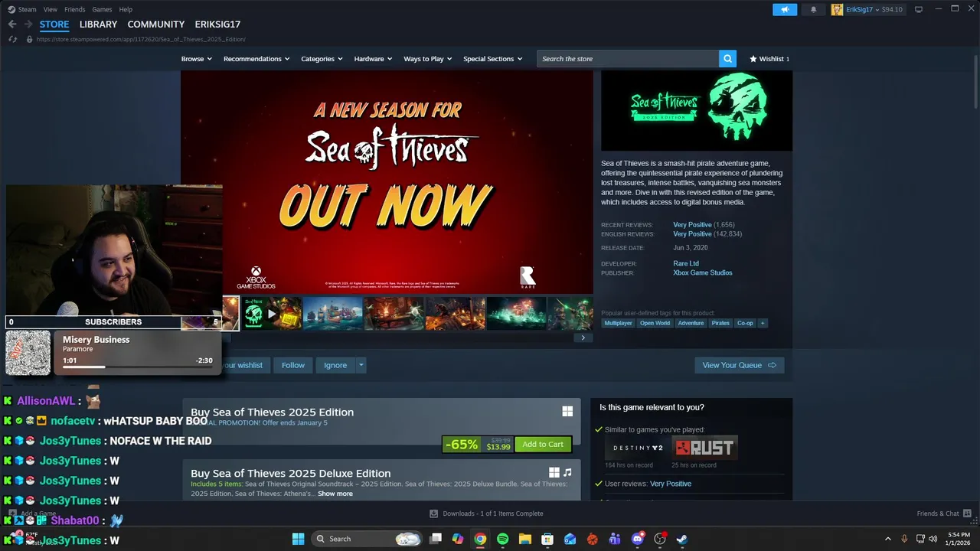Image resolution: width=980 pixels, height=551 pixels.
Task: Expand the Hardware dropdown
Action: point(373,59)
